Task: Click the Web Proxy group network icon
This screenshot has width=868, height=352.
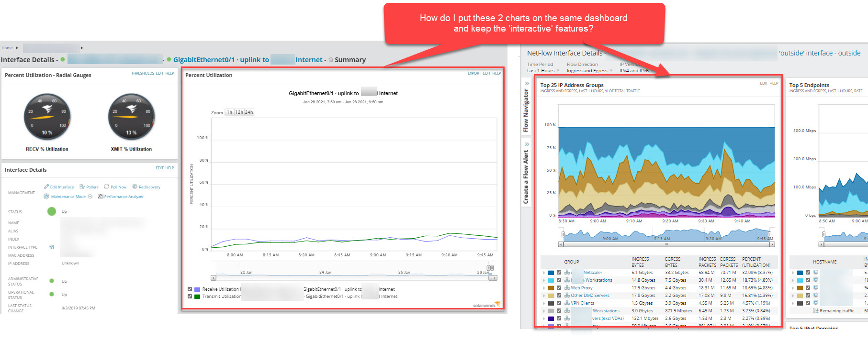Action: point(567,288)
